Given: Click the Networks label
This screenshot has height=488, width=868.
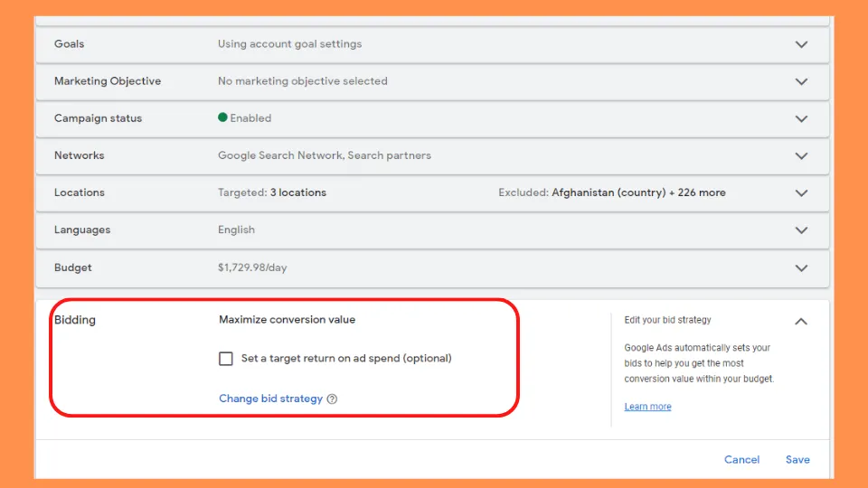Looking at the screenshot, I should click(80, 155).
